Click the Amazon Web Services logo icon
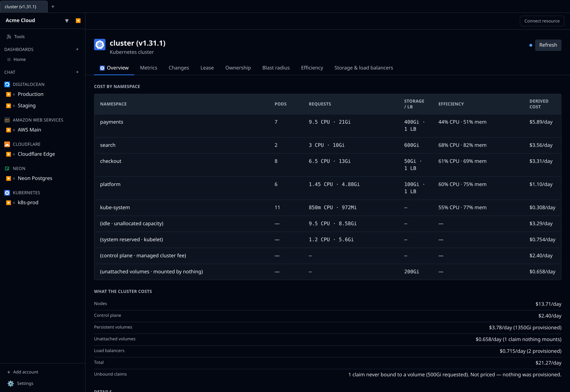Viewport: 570px width, 392px height. pos(7,120)
